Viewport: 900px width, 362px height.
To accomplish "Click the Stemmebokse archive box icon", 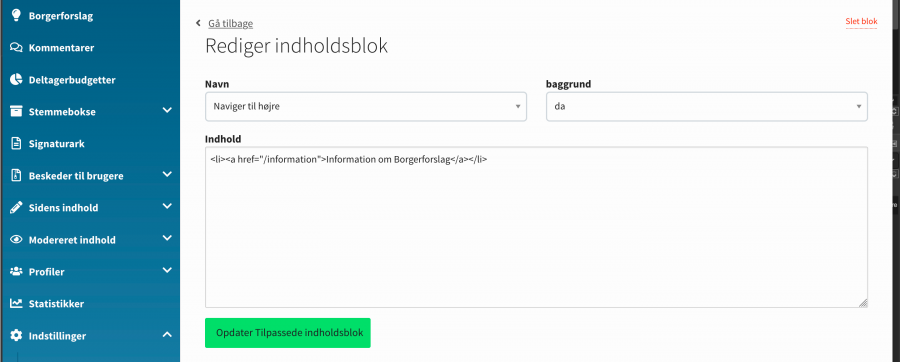I will coord(16,111).
